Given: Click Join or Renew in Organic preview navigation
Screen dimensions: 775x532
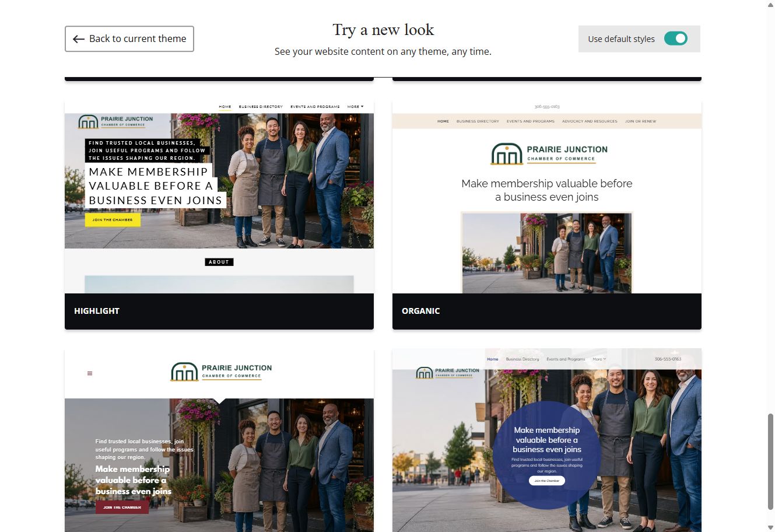Looking at the screenshot, I should pos(640,121).
